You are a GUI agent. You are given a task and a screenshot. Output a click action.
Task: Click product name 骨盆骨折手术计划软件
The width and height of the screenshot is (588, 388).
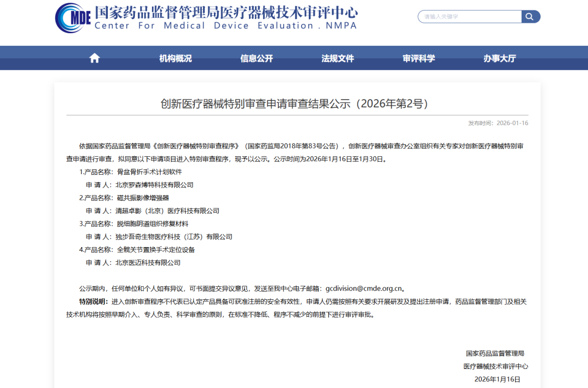[149, 172]
